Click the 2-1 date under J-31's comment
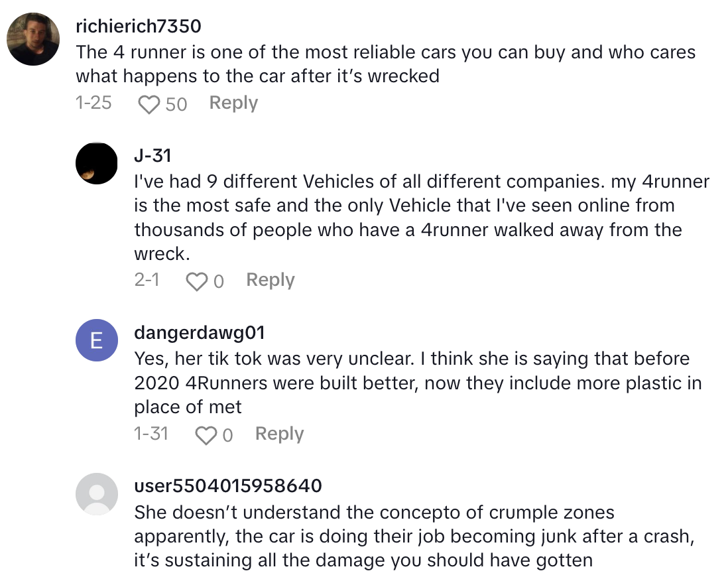The image size is (728, 577). click(147, 280)
